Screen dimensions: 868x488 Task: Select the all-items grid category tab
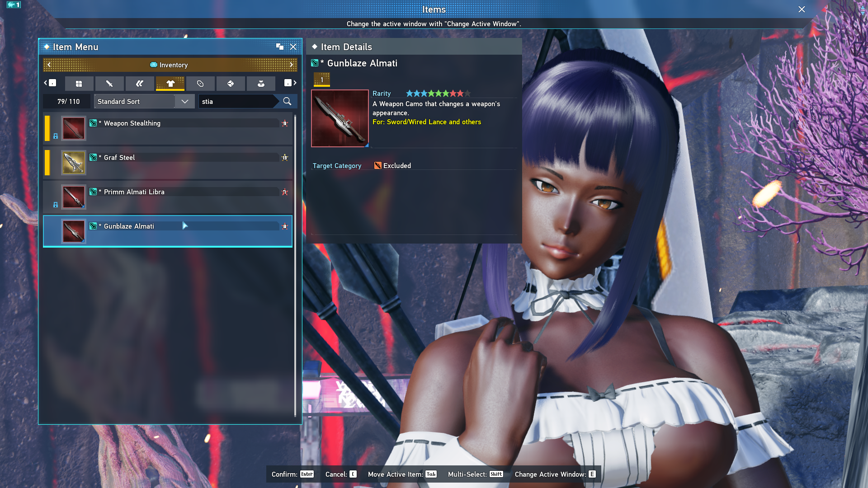79,84
